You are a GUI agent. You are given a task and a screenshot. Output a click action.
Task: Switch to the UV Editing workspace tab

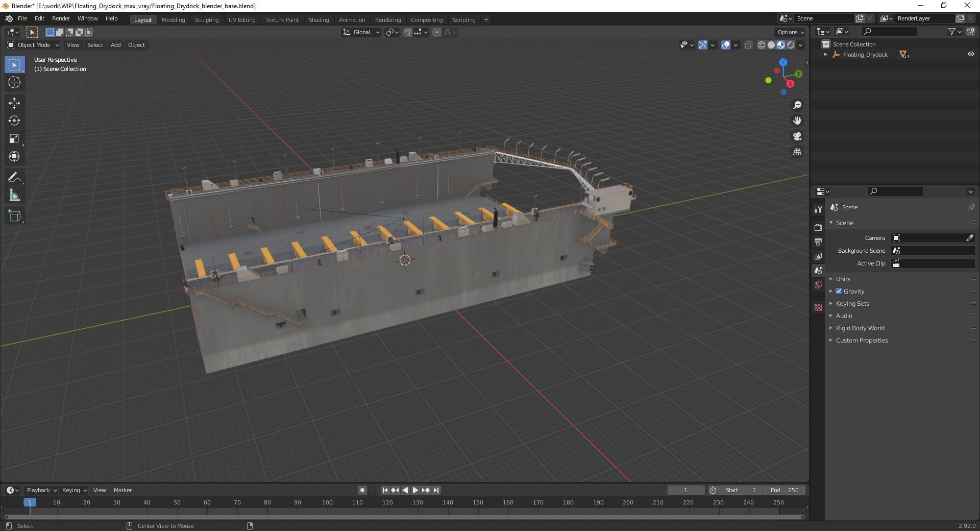pos(242,20)
